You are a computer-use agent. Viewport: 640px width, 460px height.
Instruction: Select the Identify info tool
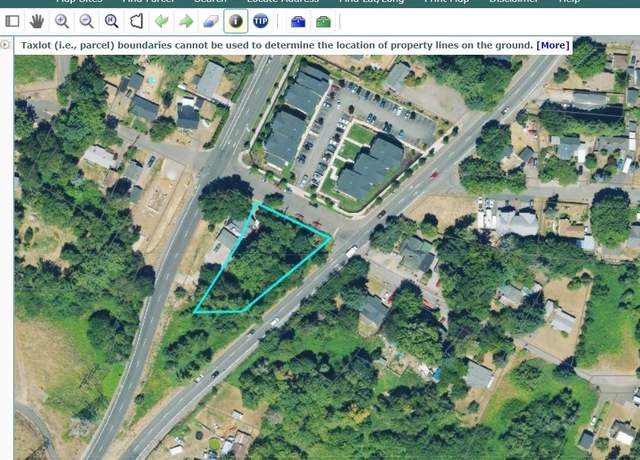(236, 21)
